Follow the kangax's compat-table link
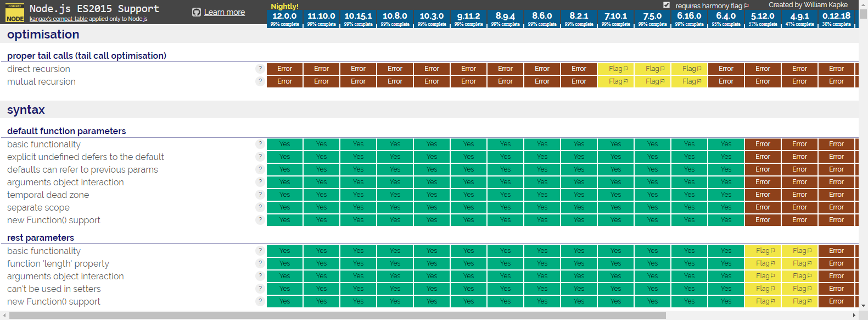Viewport: 868px width, 320px height. click(58, 19)
